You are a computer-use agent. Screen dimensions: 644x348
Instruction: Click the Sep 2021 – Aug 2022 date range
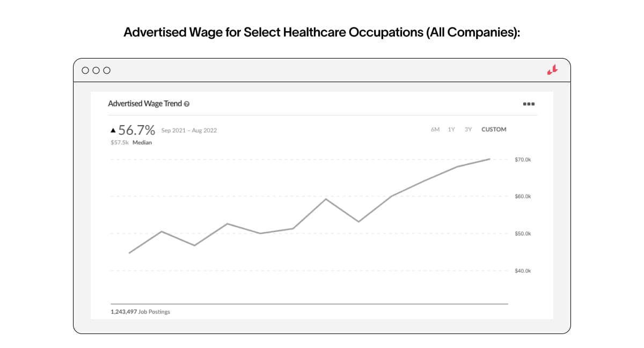pyautogui.click(x=189, y=130)
